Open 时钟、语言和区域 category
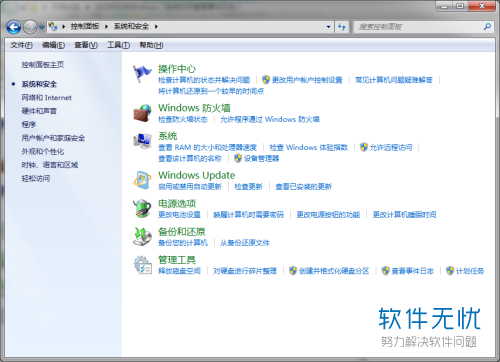Image resolution: width=500 pixels, height=362 pixels. (50, 165)
